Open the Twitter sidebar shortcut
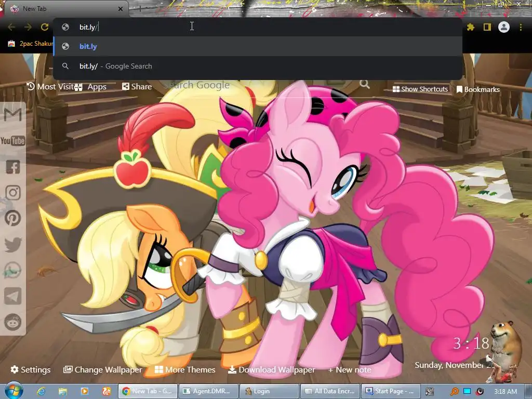The height and width of the screenshot is (399, 532). coord(13,245)
